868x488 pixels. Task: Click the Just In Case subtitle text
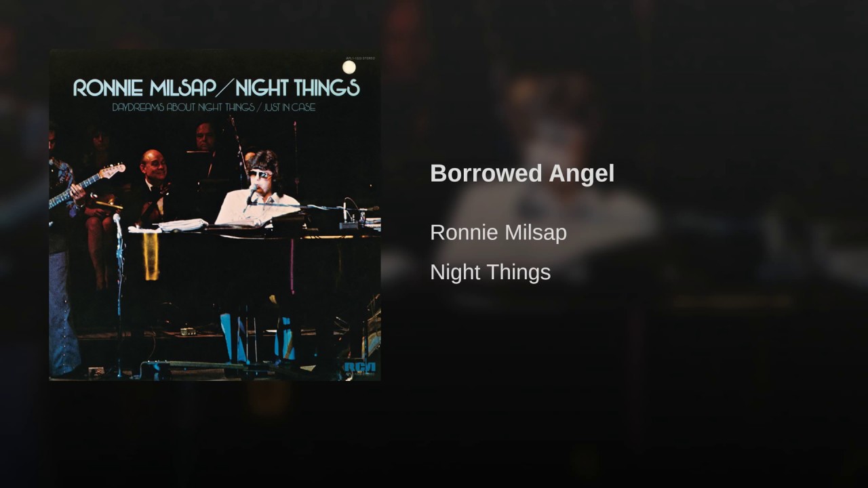click(x=292, y=107)
